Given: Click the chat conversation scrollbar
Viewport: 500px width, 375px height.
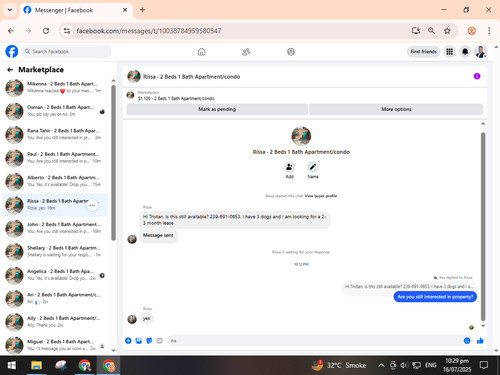Looking at the screenshot, I should click(483, 227).
